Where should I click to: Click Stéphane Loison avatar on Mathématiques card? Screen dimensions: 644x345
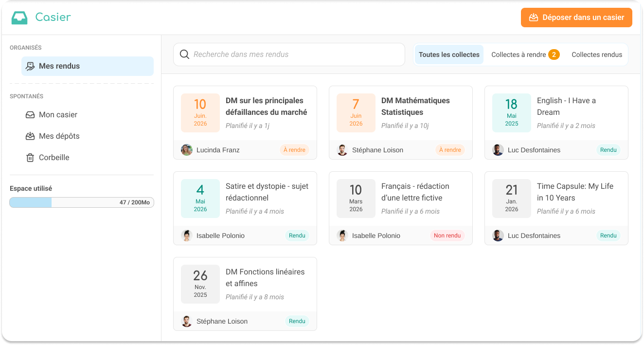(342, 150)
